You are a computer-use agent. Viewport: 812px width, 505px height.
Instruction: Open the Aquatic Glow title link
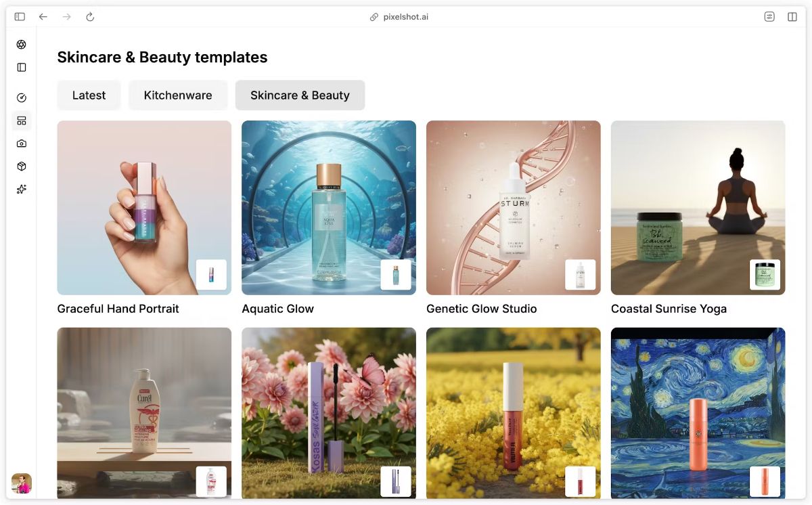277,309
